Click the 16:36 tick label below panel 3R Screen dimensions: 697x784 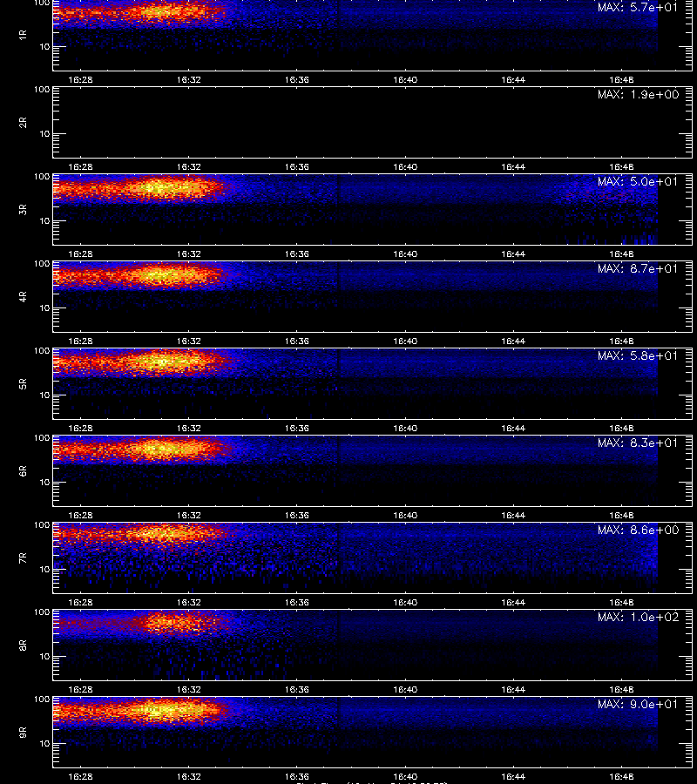(297, 254)
